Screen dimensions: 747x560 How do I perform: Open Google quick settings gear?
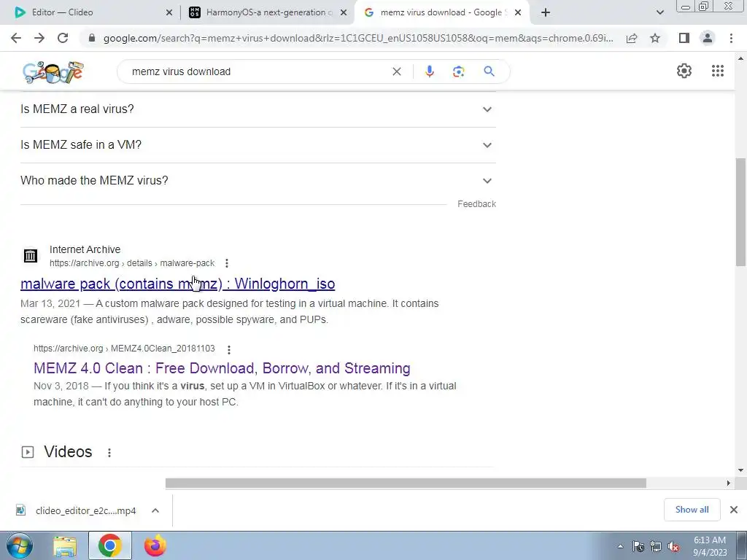(684, 71)
